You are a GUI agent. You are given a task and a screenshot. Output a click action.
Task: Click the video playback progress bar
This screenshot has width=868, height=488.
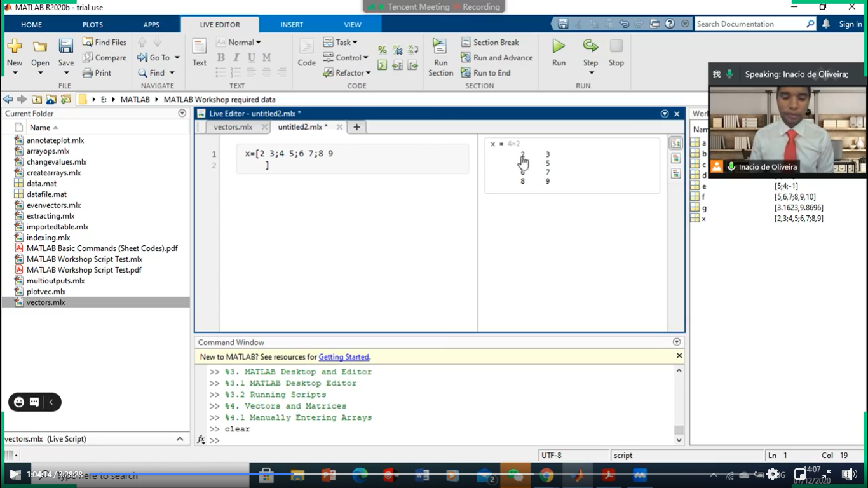click(381, 474)
